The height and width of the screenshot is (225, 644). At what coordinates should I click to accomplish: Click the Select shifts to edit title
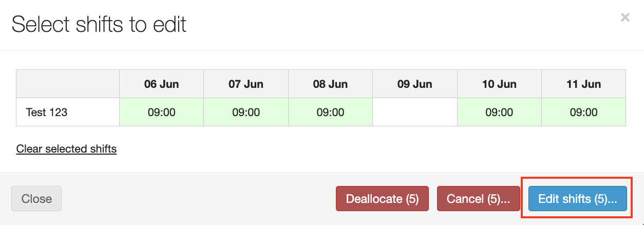click(99, 25)
